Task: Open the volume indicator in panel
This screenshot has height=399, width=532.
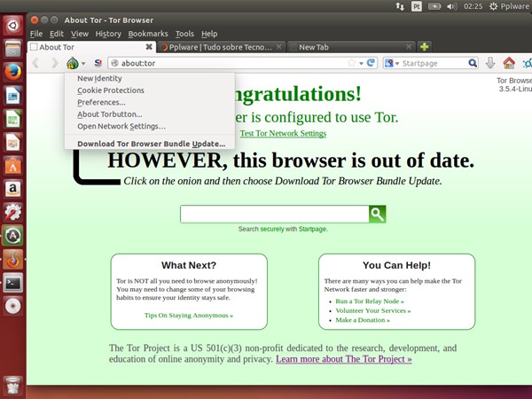Action: [x=451, y=6]
